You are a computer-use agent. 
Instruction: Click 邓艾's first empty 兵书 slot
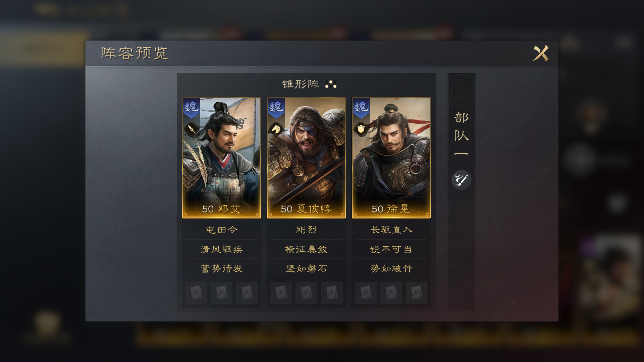(196, 293)
